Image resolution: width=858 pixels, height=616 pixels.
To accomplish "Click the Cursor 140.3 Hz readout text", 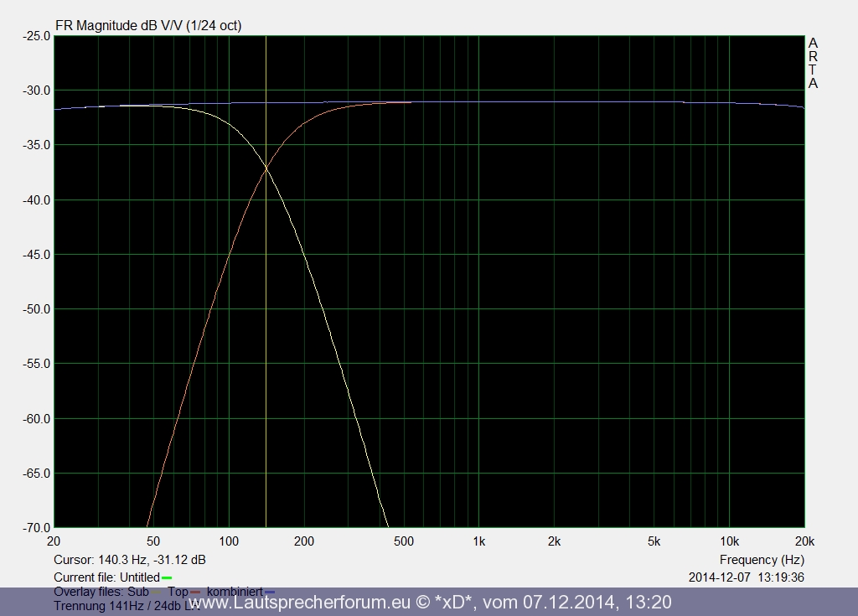I will pyautogui.click(x=129, y=560).
